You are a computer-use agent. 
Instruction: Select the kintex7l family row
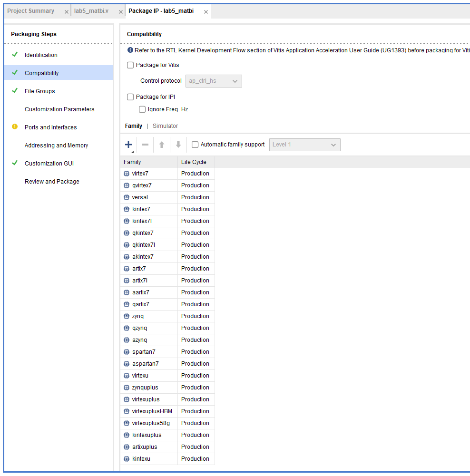[x=167, y=221]
